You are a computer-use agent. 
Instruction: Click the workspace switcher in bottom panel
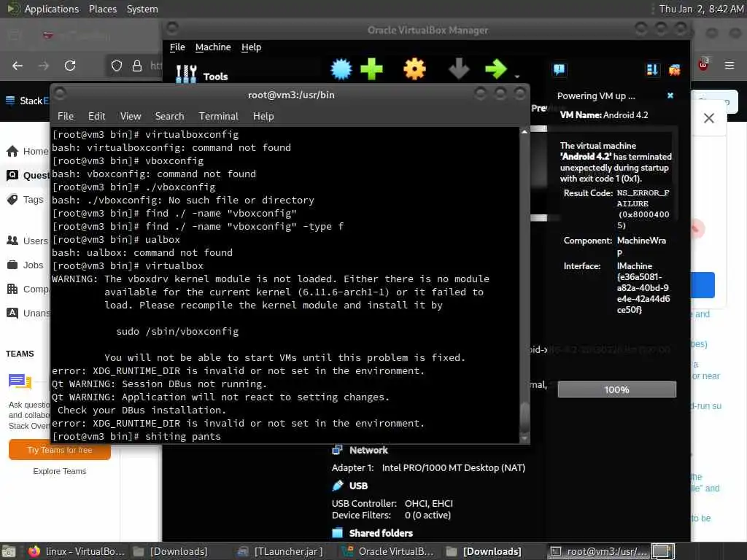(662, 551)
